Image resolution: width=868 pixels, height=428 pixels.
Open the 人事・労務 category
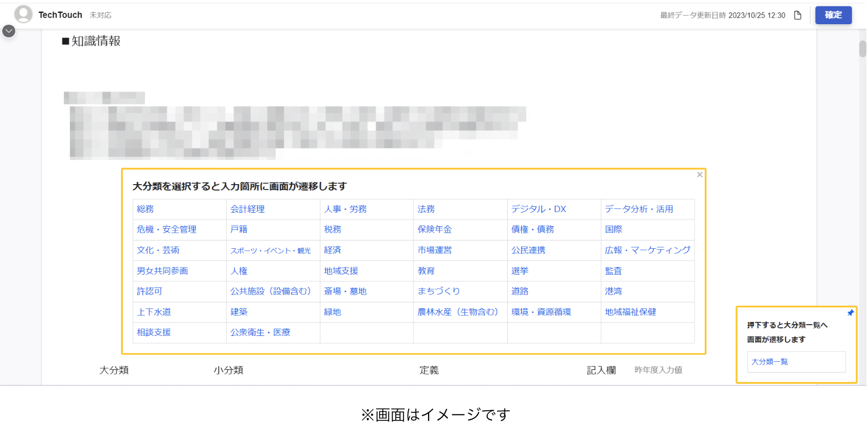(345, 209)
